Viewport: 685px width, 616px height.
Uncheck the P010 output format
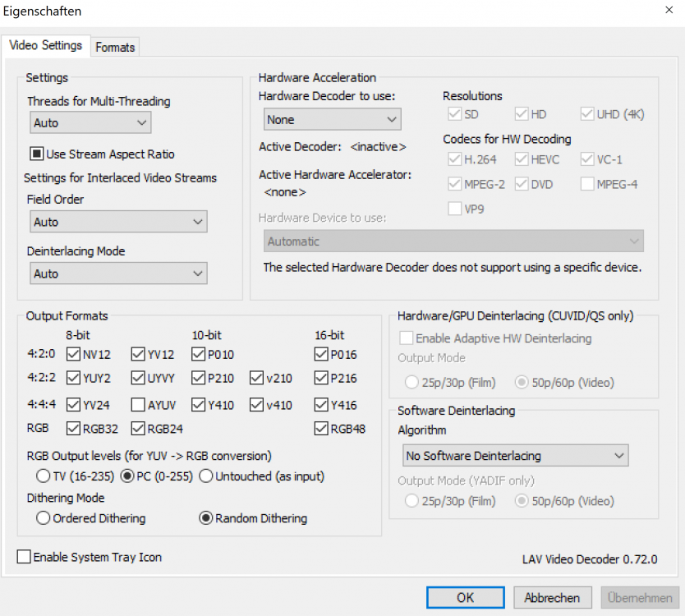pyautogui.click(x=198, y=355)
